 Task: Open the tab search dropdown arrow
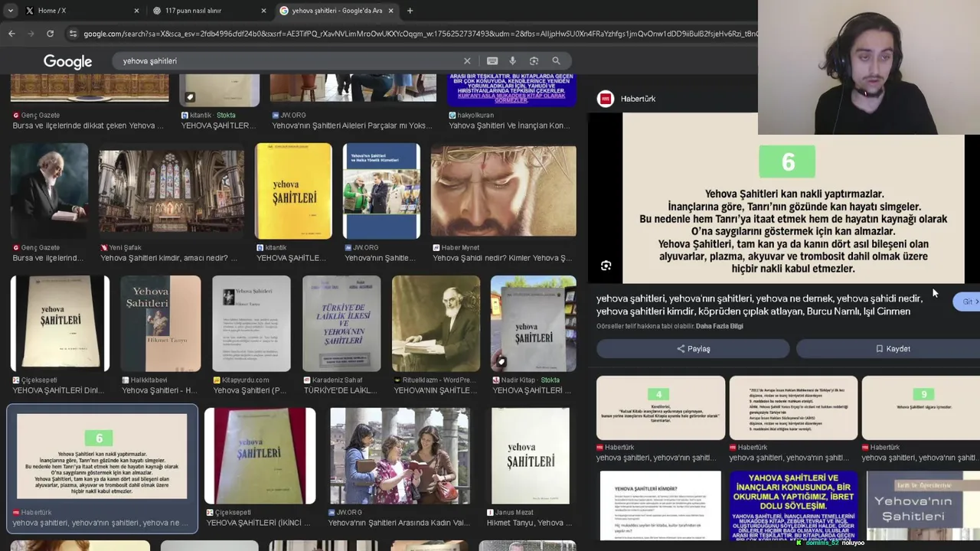(10, 11)
